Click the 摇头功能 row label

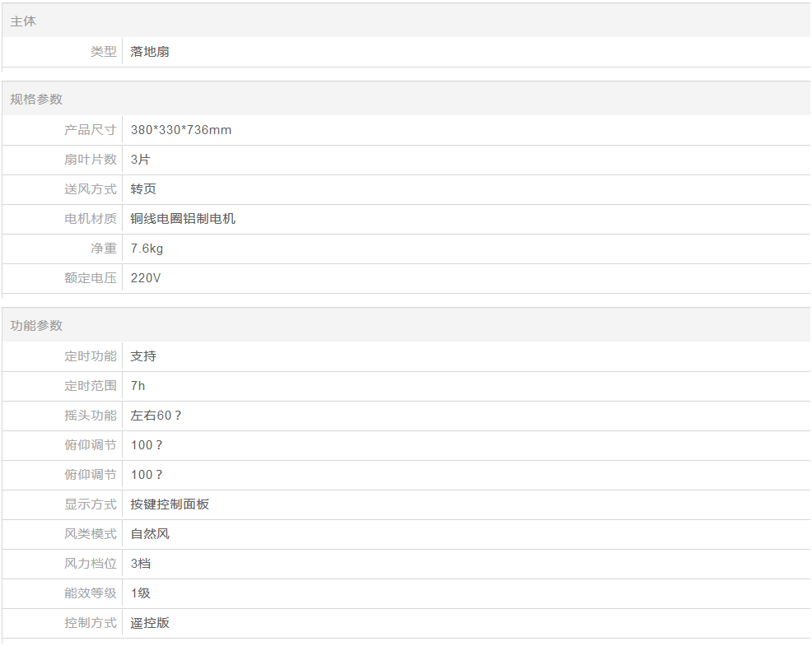[x=91, y=416]
